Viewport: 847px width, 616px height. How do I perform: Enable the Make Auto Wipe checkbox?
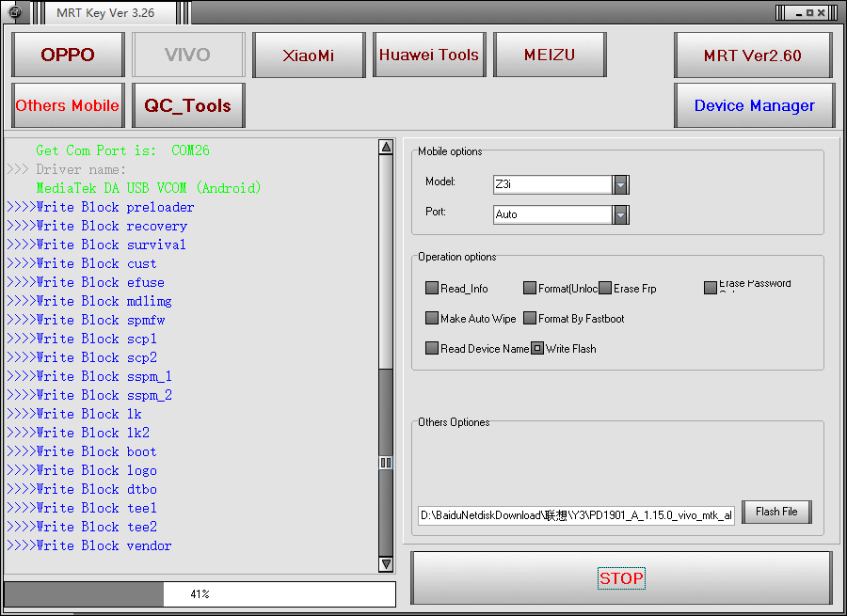432,318
